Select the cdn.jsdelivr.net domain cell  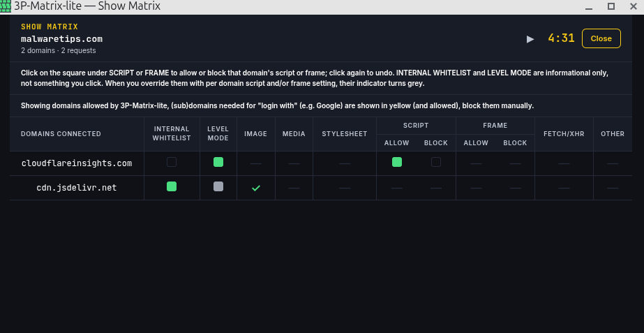pos(77,188)
